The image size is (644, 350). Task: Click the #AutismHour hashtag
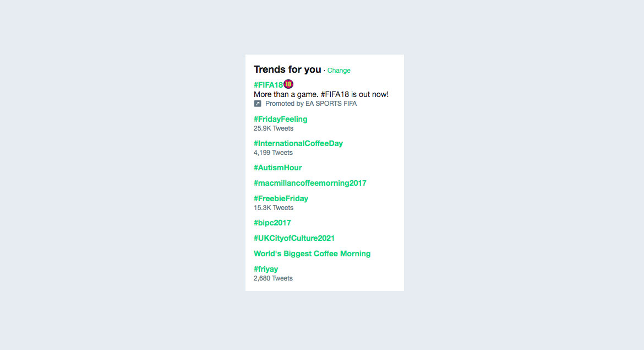277,168
